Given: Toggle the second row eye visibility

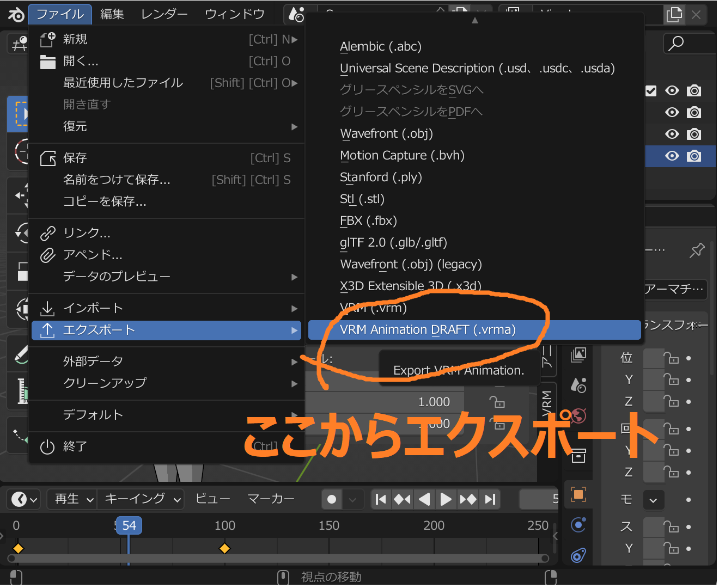Looking at the screenshot, I should (x=672, y=113).
